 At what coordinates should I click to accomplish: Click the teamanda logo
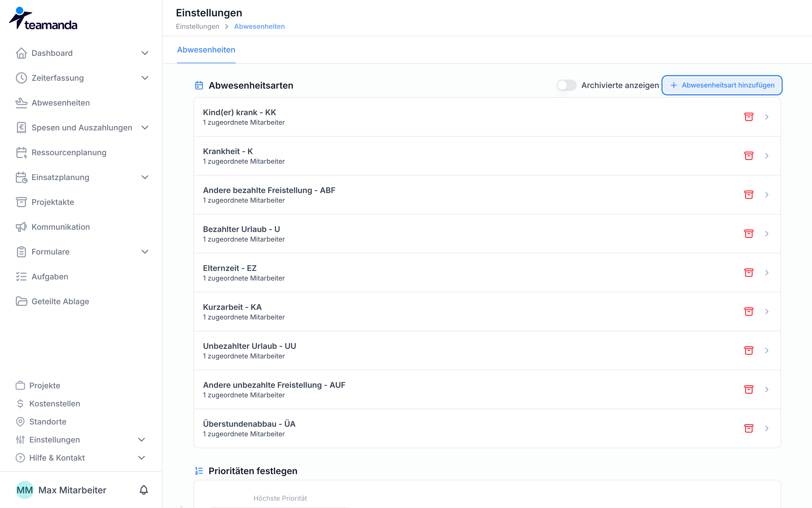[x=43, y=18]
